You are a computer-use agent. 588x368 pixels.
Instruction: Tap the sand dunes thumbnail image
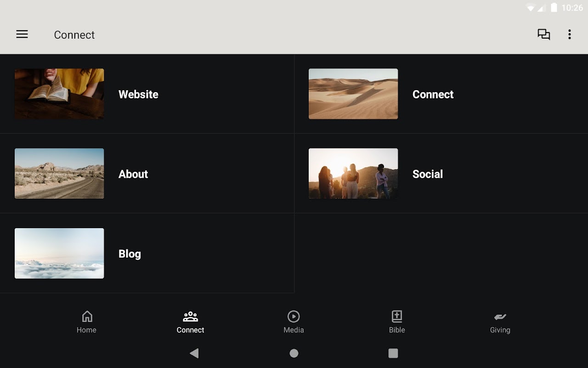pyautogui.click(x=353, y=94)
